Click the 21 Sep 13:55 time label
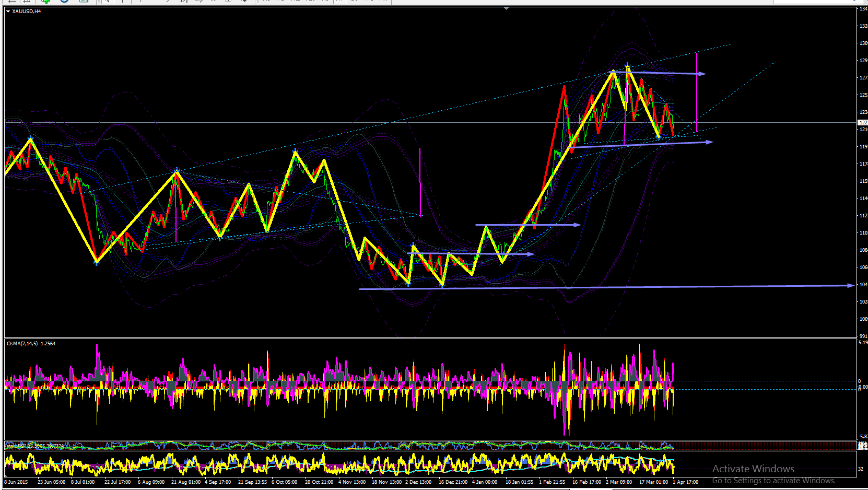Screen dimensions: 868x490 point(253,482)
